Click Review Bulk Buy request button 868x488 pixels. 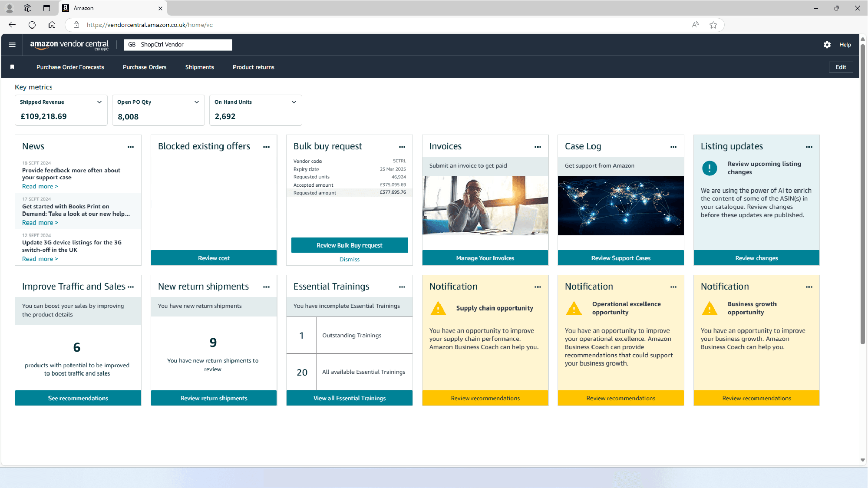pos(350,245)
